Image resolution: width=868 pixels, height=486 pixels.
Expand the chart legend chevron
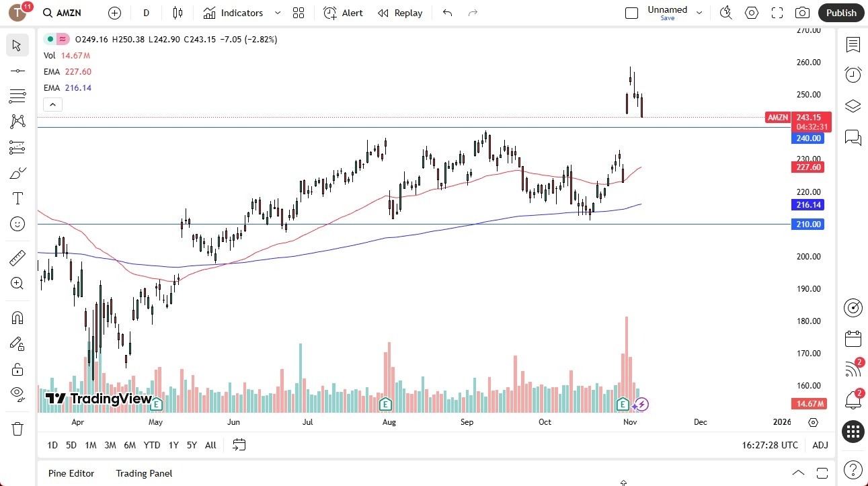(x=52, y=104)
